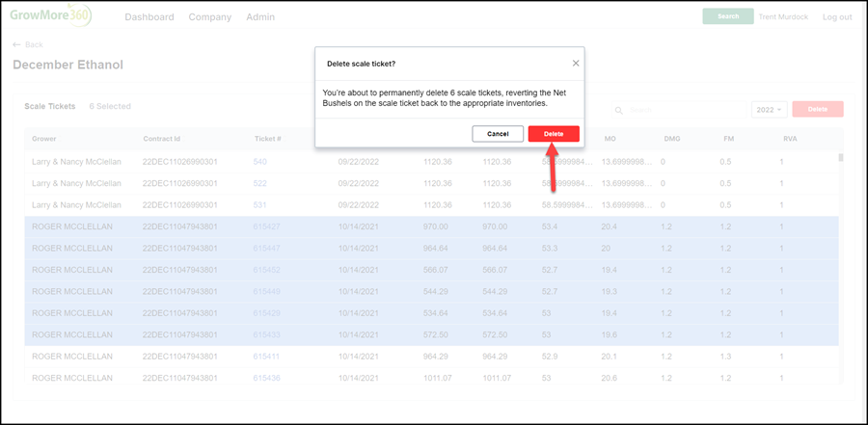
Task: Open ticket 615411 link
Action: (266, 357)
